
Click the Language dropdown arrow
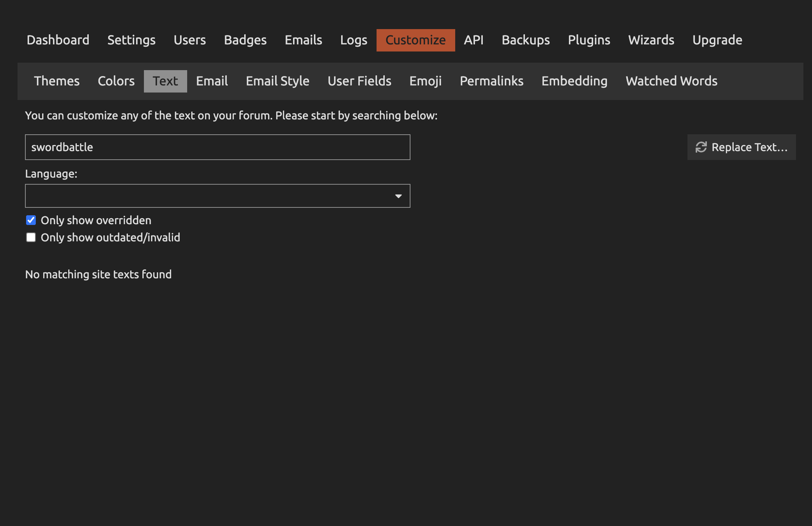(398, 196)
